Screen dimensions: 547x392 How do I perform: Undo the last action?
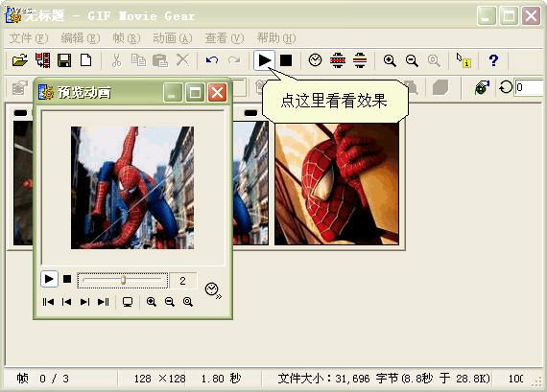pyautogui.click(x=212, y=60)
